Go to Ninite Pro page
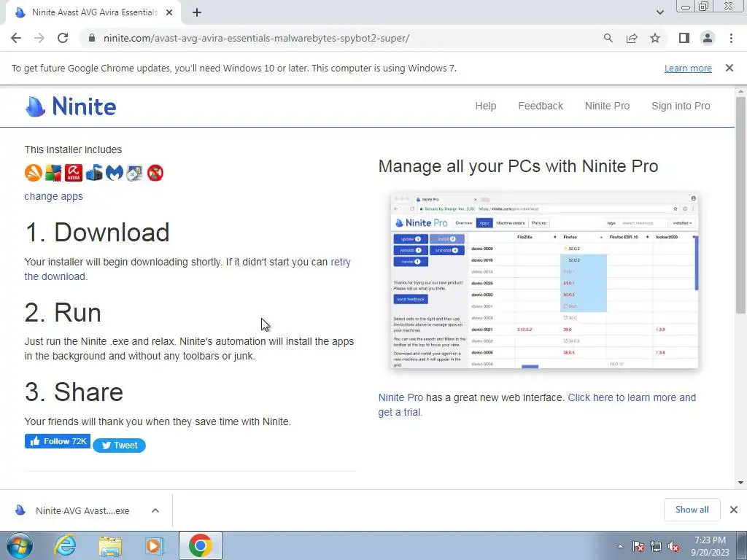747x560 pixels. click(607, 106)
